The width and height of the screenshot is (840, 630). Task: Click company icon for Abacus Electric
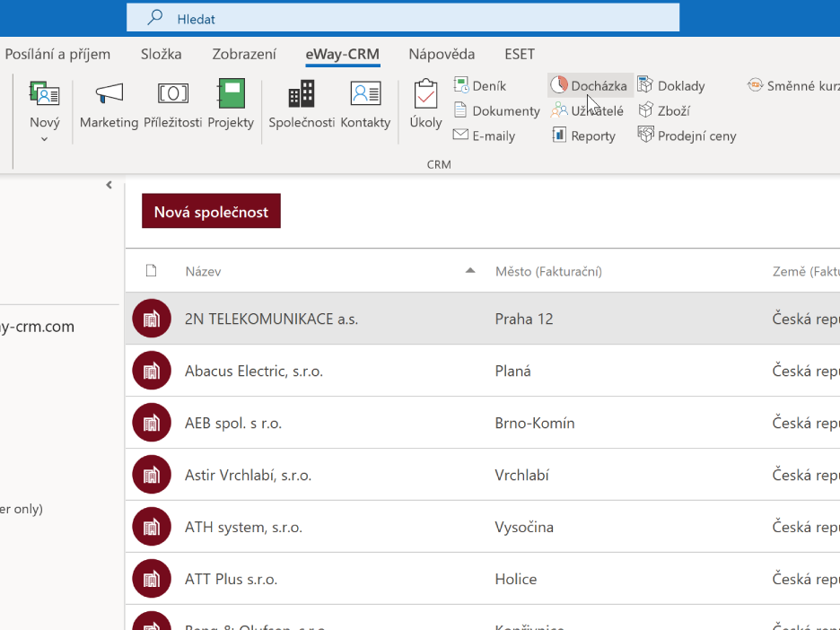point(152,370)
